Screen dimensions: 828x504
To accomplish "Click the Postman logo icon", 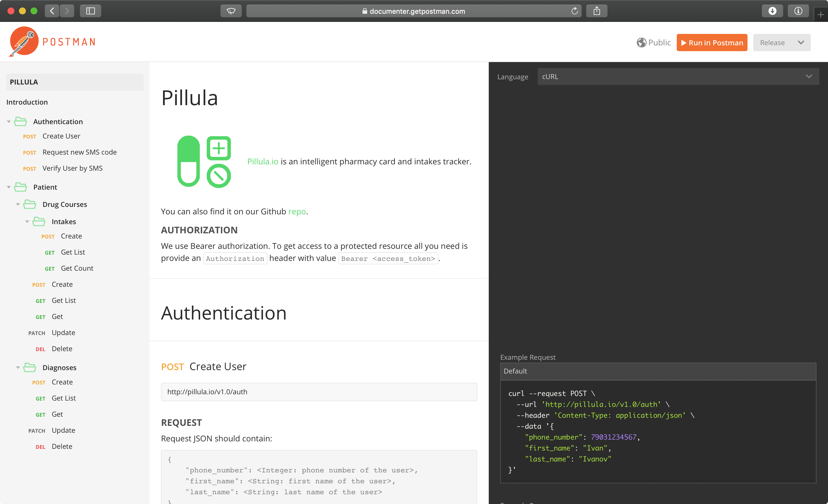I will click(24, 42).
